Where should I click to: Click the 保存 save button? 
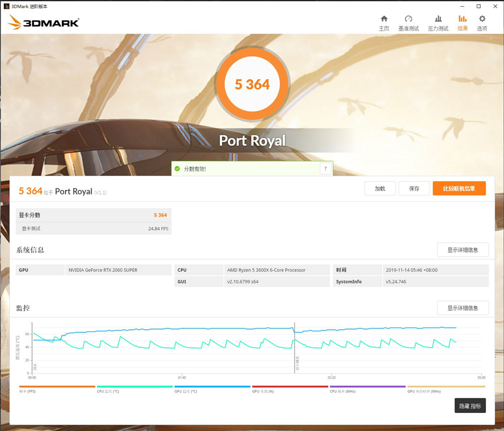click(414, 189)
